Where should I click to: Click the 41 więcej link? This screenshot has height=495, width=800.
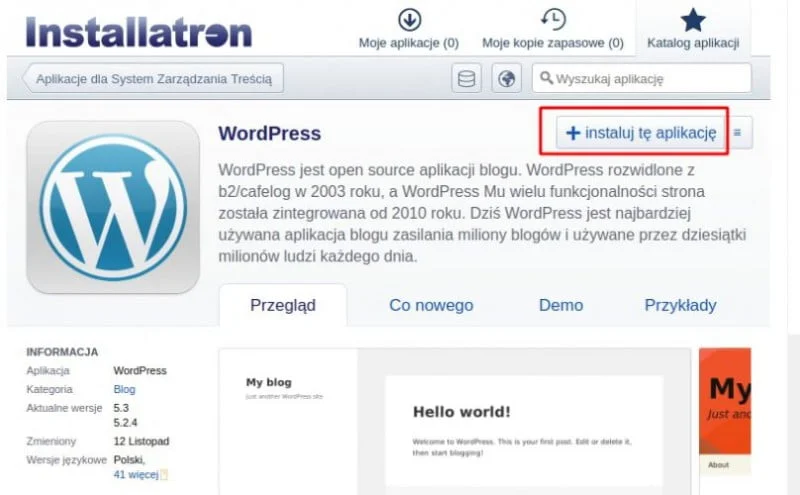coord(136,475)
